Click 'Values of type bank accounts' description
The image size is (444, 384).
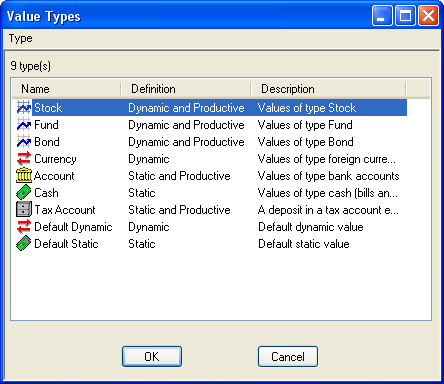pos(329,176)
